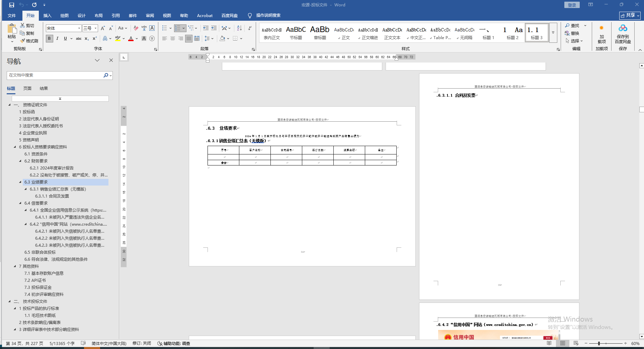
Task: Click the Undo arrow in the title bar
Action: tap(21, 5)
